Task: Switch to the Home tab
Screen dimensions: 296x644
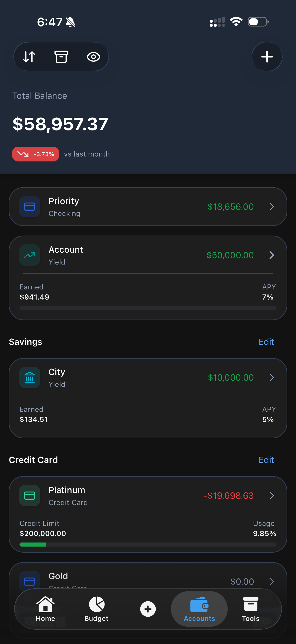Action: (x=45, y=609)
